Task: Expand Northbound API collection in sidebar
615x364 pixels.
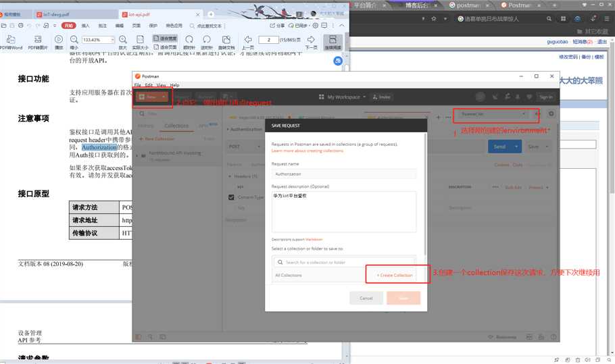Action: tap(137, 155)
